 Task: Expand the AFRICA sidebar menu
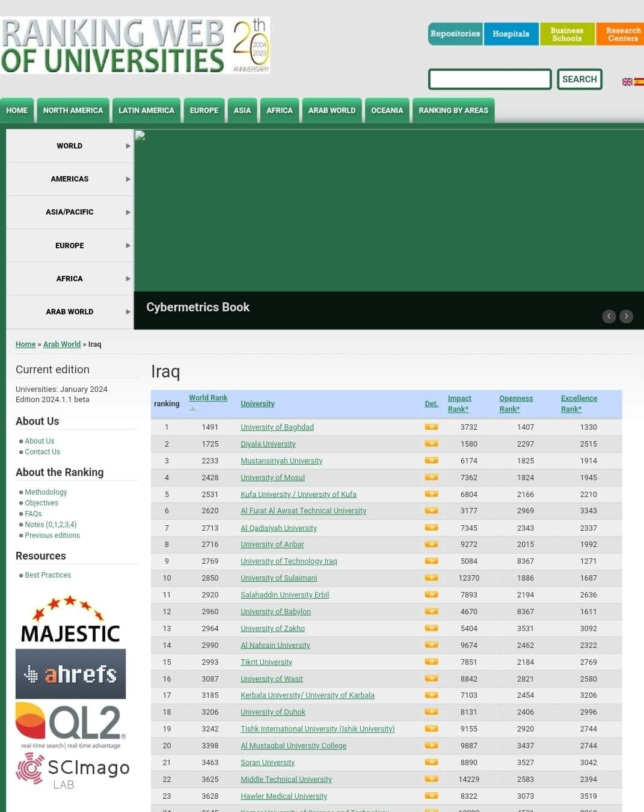click(70, 278)
